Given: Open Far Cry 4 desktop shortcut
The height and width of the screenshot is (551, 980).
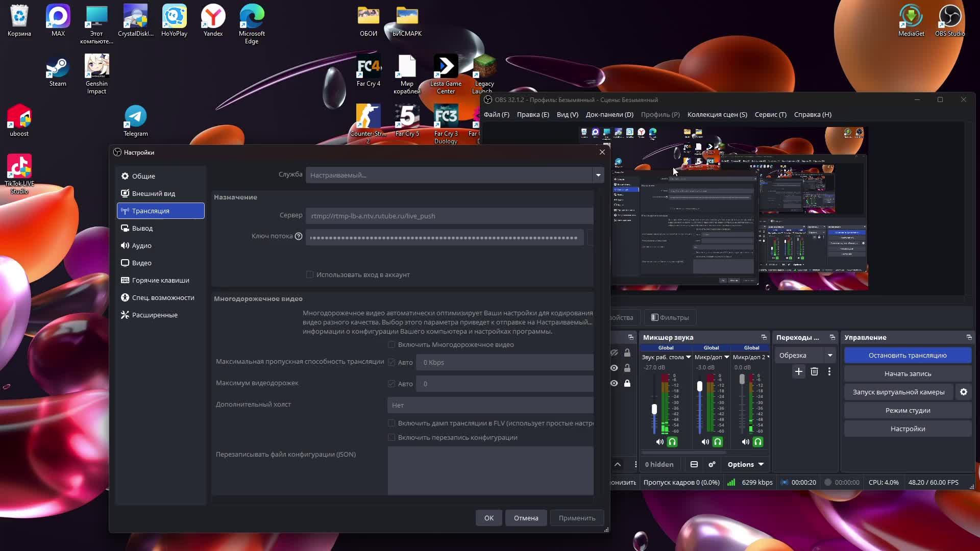Looking at the screenshot, I should 368,71.
